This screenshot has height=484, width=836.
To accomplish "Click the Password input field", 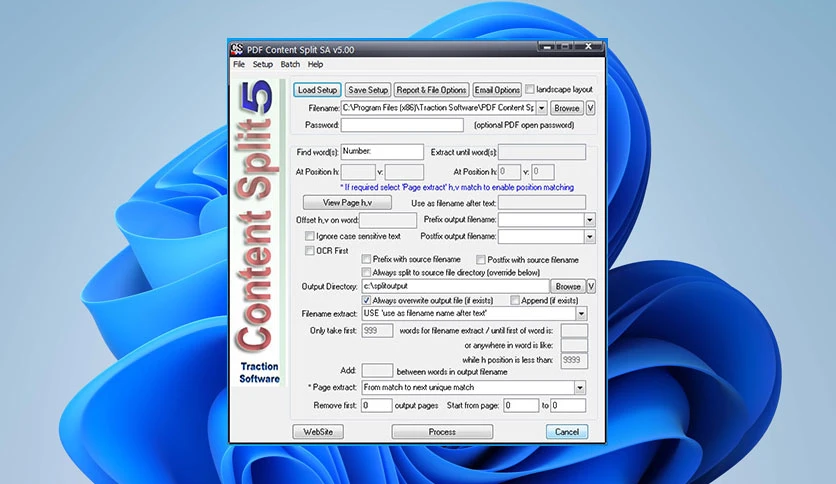I will [x=402, y=125].
